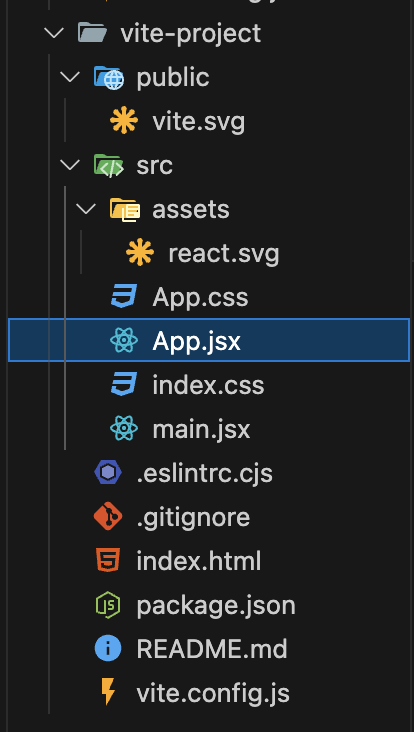
Task: Click the App.css CSS3 icon
Action: point(124,296)
